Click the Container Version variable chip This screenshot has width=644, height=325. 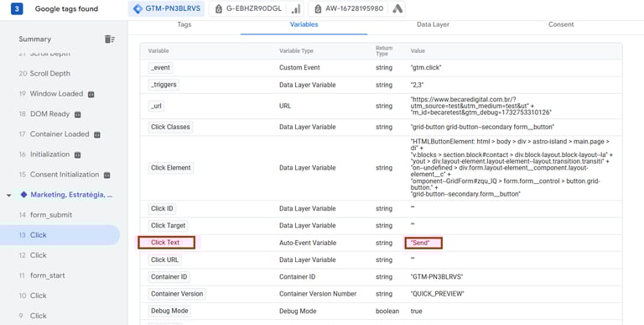click(x=177, y=294)
